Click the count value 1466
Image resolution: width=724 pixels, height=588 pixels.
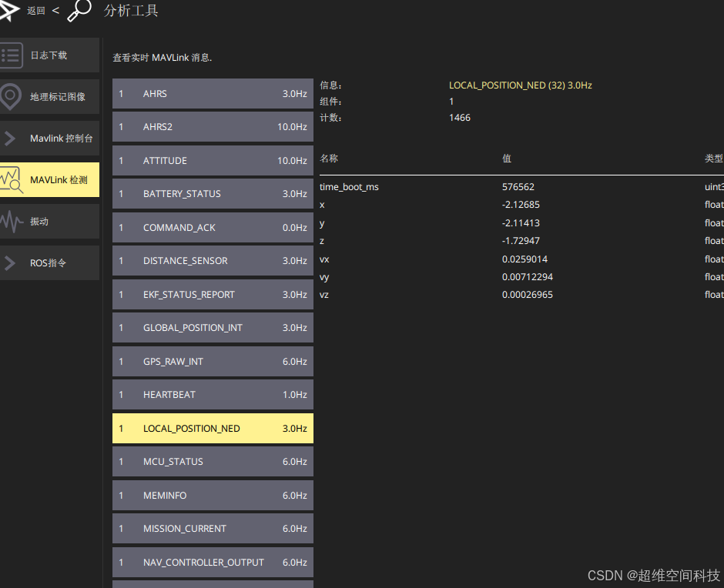click(459, 118)
